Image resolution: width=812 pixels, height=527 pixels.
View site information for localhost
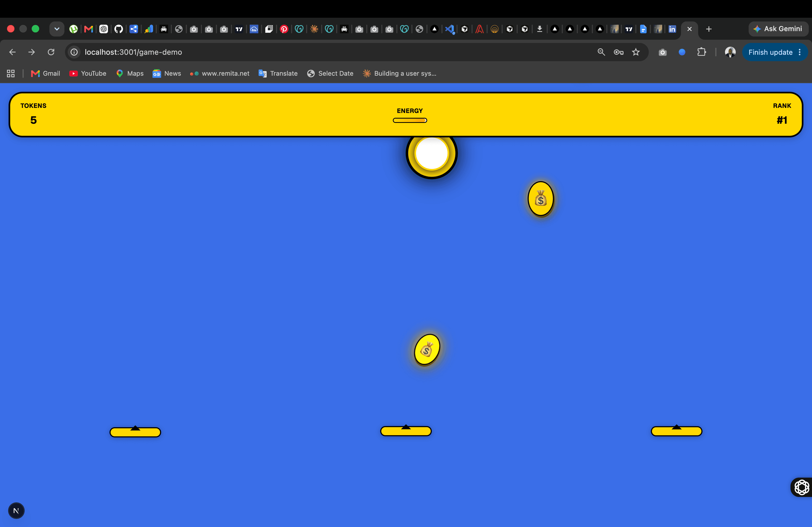[74, 52]
